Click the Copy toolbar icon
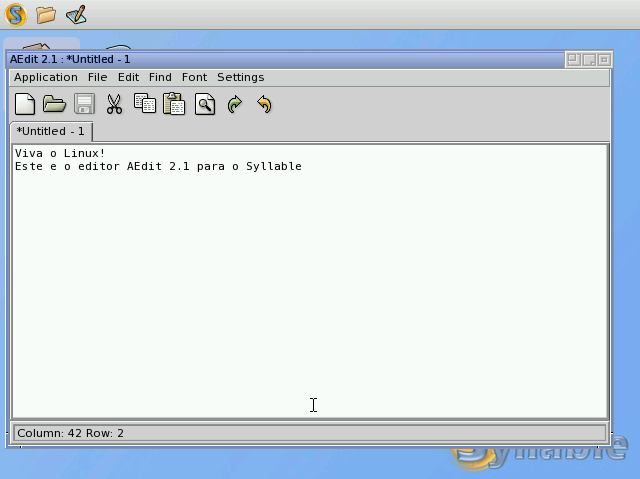The height and width of the screenshot is (479, 640). [x=144, y=103]
